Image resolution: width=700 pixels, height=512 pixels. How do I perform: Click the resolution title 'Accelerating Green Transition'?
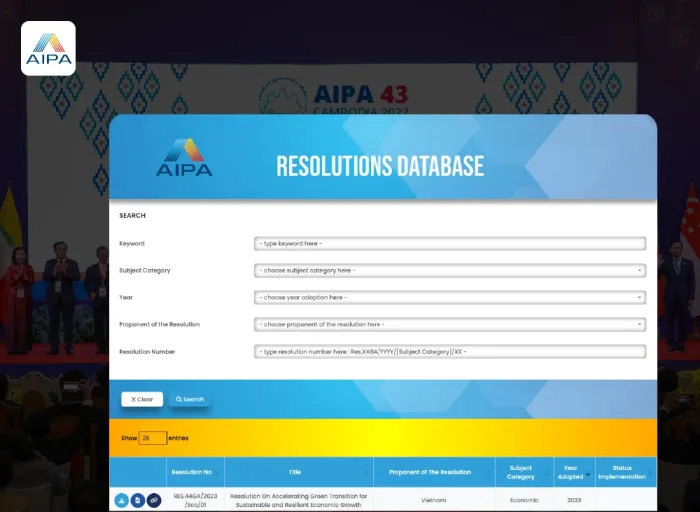click(x=298, y=500)
